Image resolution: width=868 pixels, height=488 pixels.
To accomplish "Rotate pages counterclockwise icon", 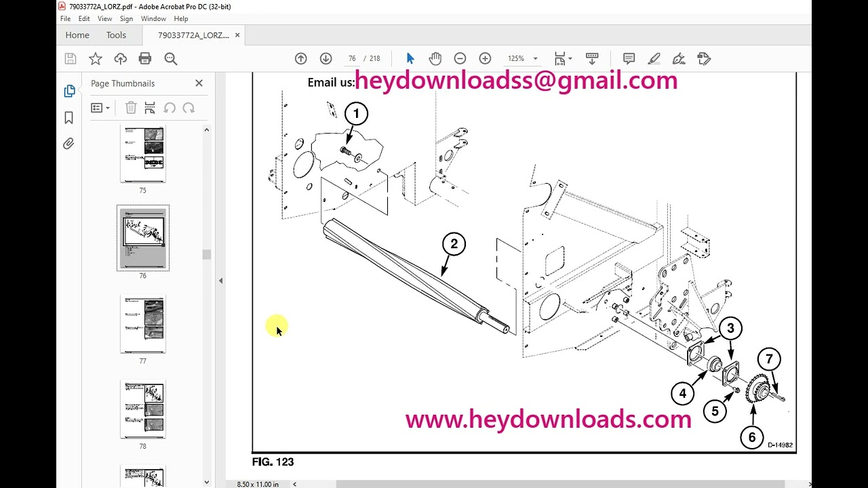I will (x=170, y=108).
